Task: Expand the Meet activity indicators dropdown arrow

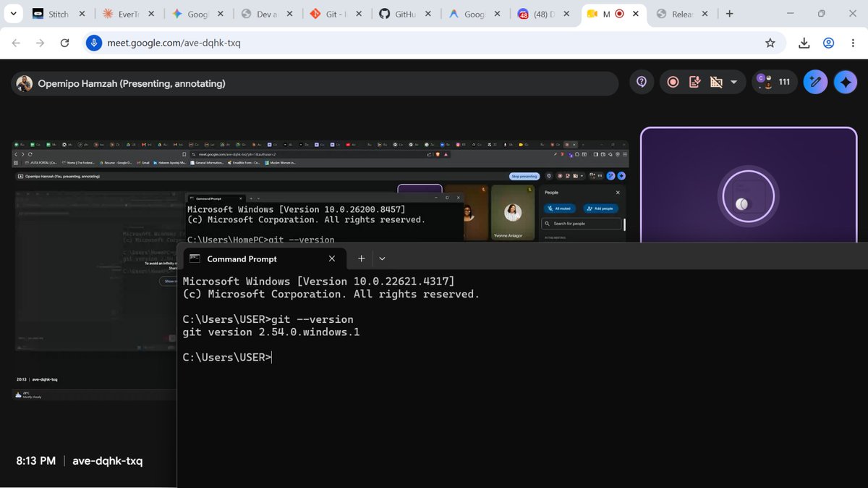Action: point(734,83)
